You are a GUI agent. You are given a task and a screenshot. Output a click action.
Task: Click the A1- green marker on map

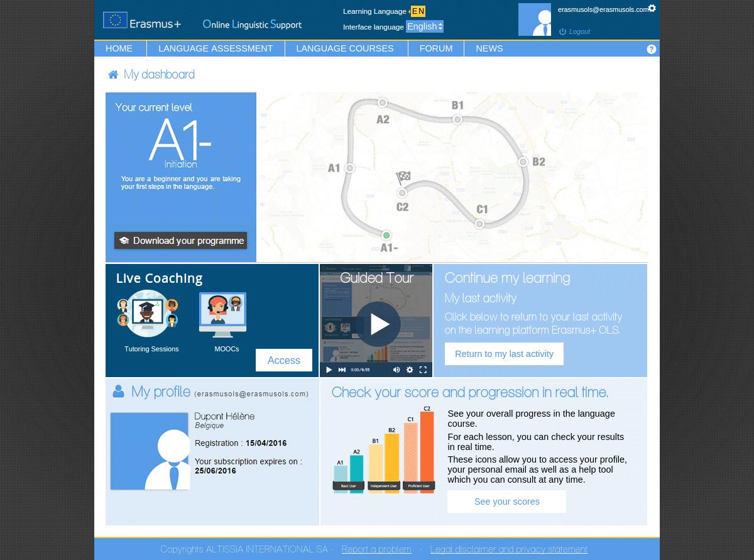pos(386,236)
